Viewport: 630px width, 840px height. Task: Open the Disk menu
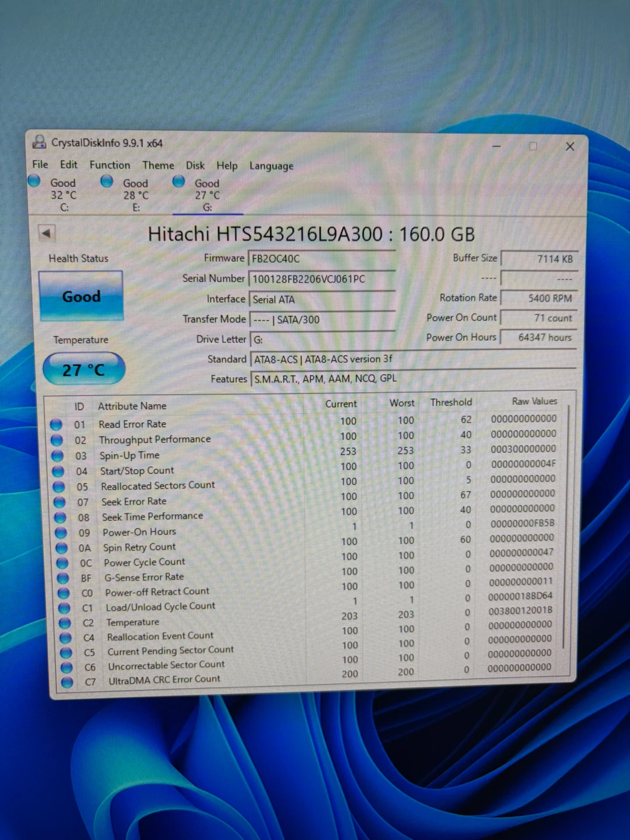coord(195,166)
